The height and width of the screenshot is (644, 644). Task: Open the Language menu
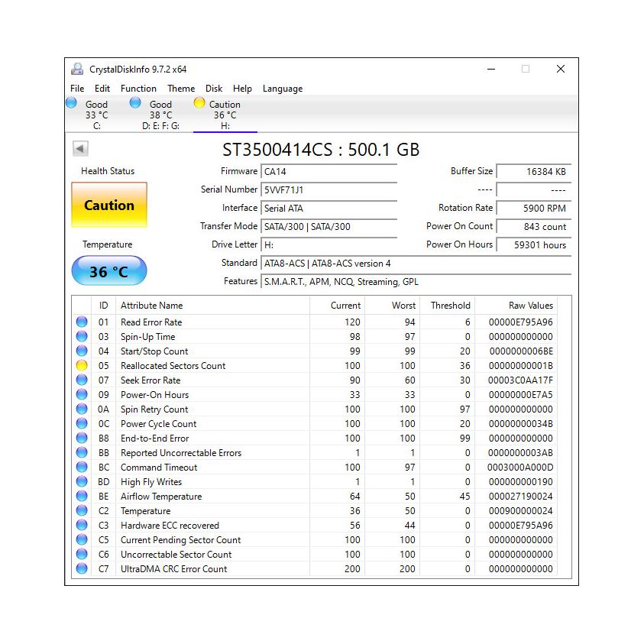click(x=283, y=89)
